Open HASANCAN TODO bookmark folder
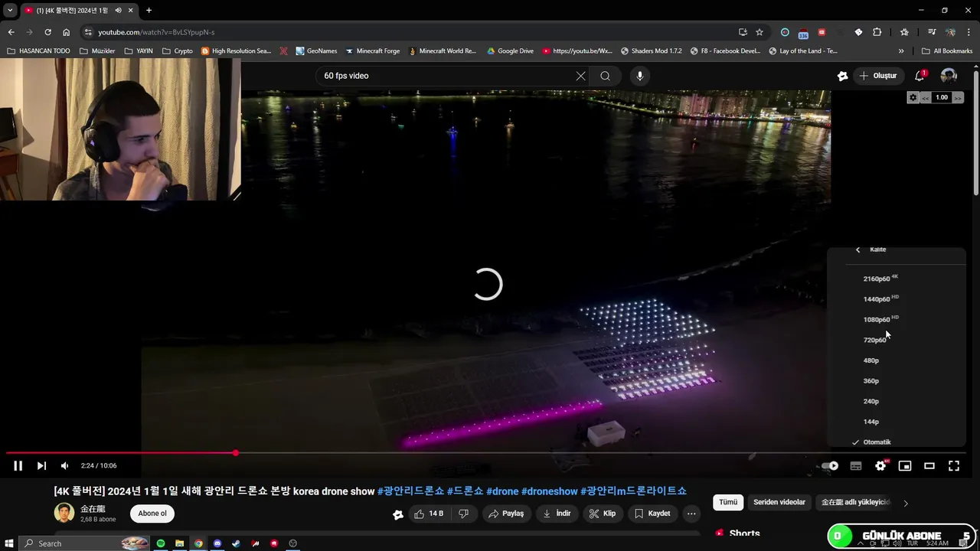The width and height of the screenshot is (980, 551). tap(38, 51)
